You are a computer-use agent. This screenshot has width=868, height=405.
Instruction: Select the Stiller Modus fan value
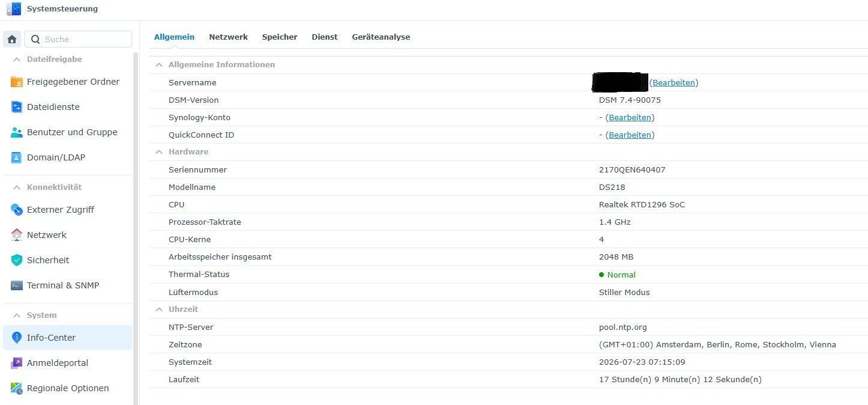(624, 292)
